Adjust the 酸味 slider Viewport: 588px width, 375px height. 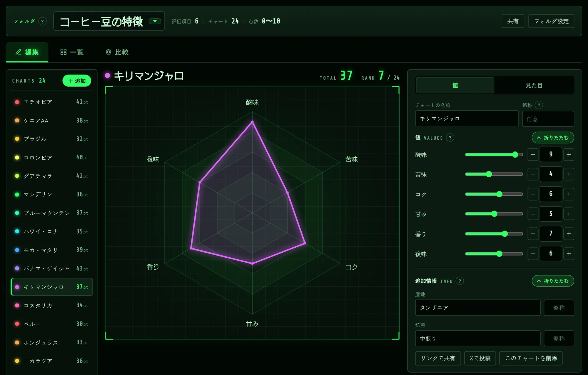click(494, 155)
